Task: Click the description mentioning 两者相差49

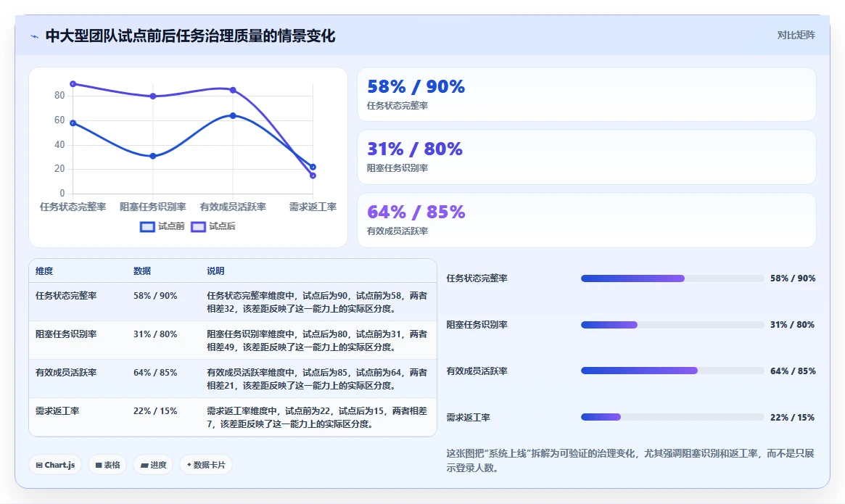Action: (x=317, y=341)
